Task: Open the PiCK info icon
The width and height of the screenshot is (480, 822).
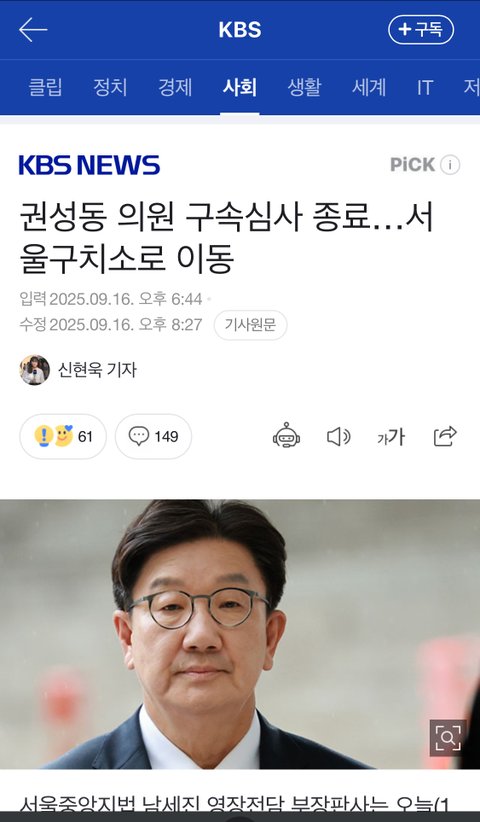Action: pos(450,165)
